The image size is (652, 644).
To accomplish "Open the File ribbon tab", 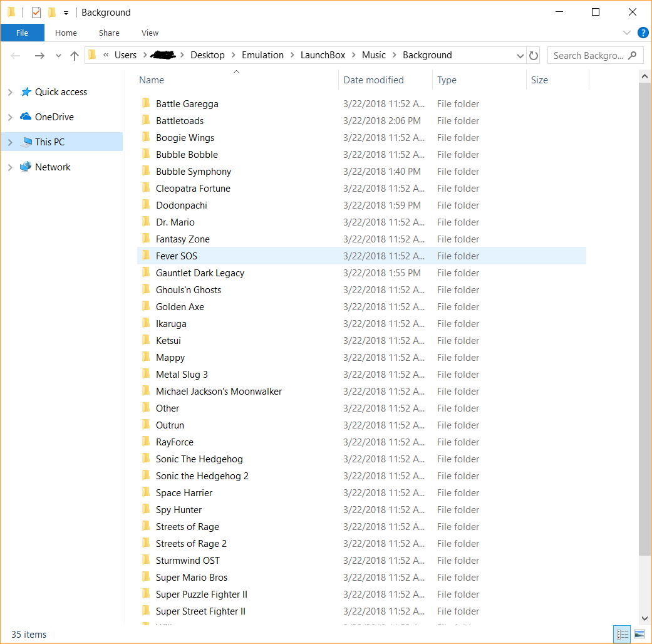I will click(22, 33).
